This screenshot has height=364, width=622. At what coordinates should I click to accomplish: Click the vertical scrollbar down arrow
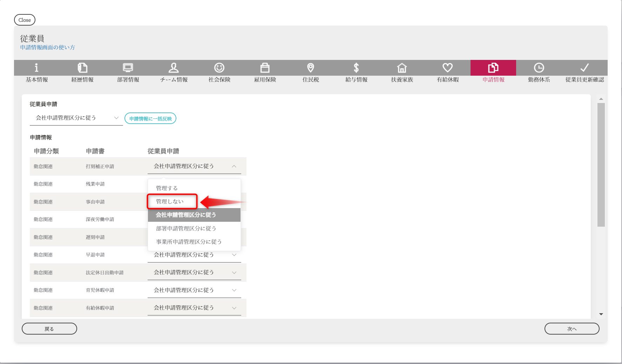(601, 314)
